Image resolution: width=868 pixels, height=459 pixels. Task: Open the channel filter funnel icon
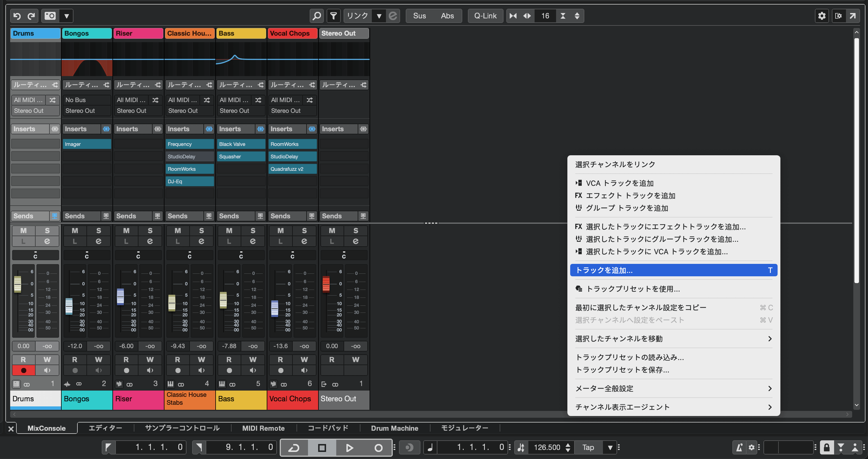(334, 16)
